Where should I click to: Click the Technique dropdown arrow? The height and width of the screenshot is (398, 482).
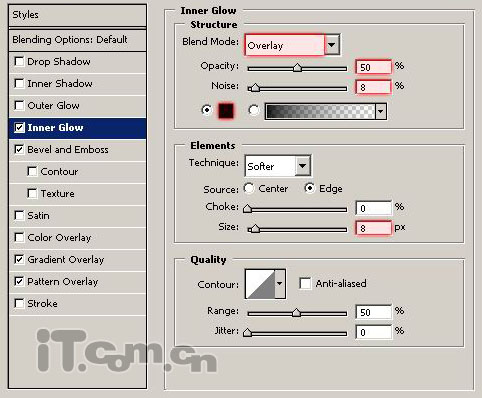click(x=302, y=166)
